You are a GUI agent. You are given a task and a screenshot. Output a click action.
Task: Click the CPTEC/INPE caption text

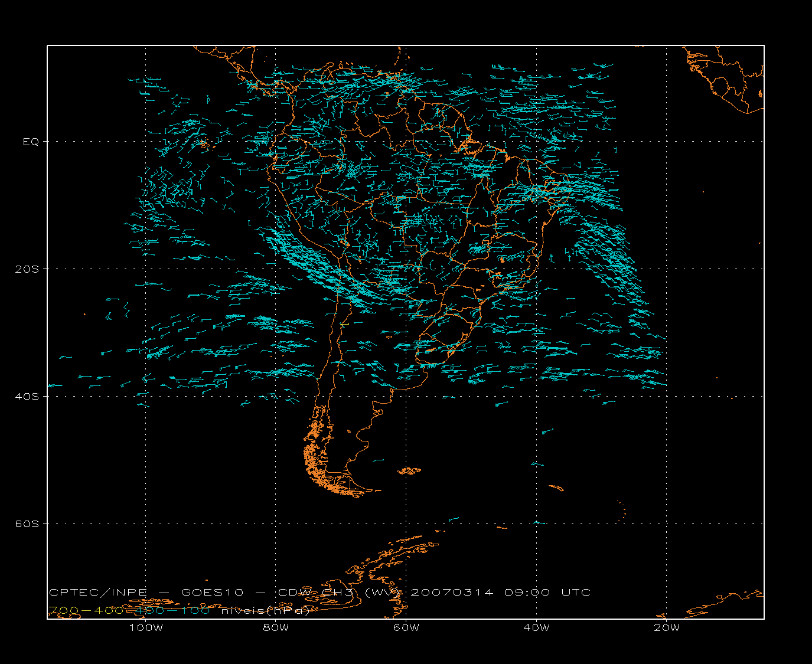[98, 593]
